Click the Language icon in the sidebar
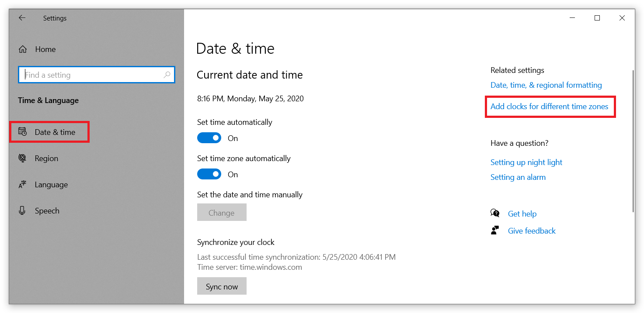Screen dimensions: 644x313 [x=22, y=184]
